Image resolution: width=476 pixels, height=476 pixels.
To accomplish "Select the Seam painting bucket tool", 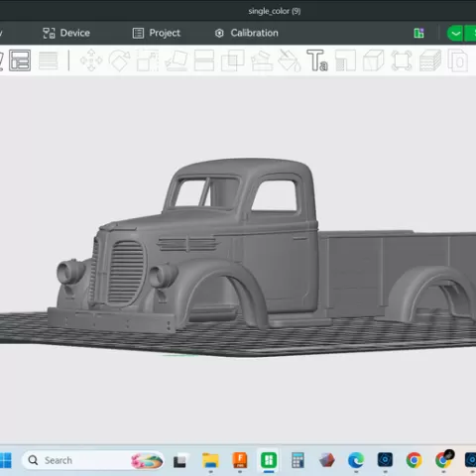I will point(290,60).
